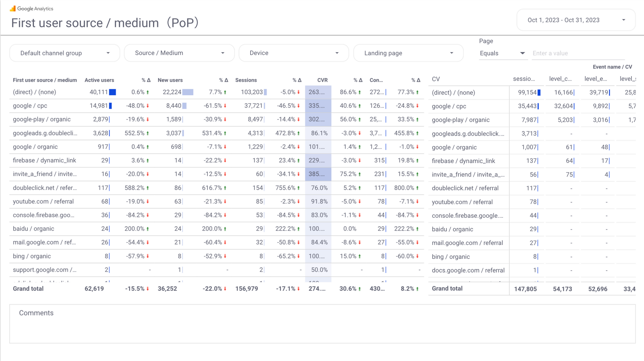Open the Landing page filter dropdown
This screenshot has width=644, height=361.
pyautogui.click(x=408, y=53)
